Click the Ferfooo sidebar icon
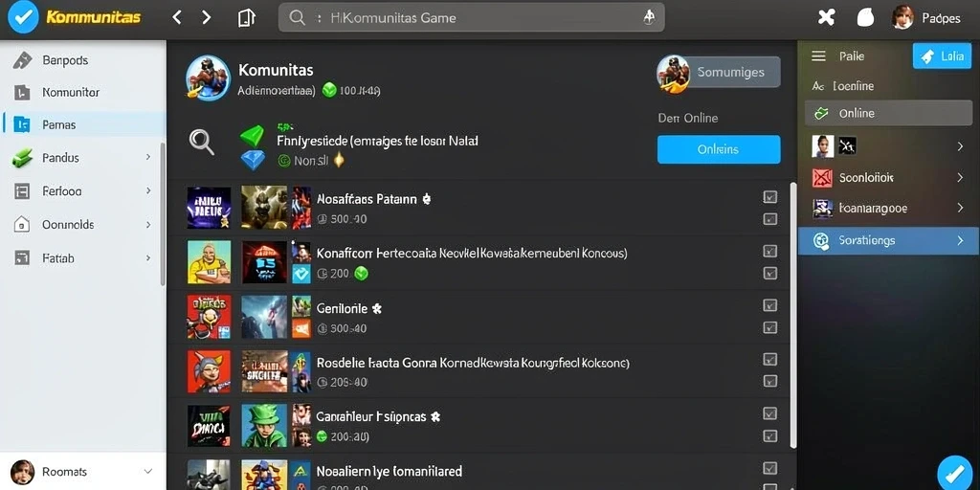 22,191
